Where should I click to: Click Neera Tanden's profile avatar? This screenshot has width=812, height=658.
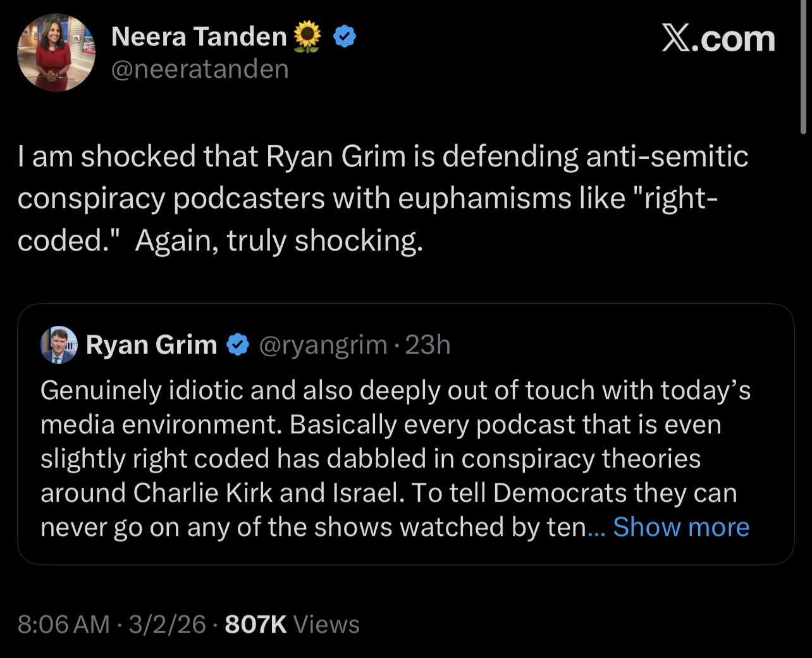[56, 53]
